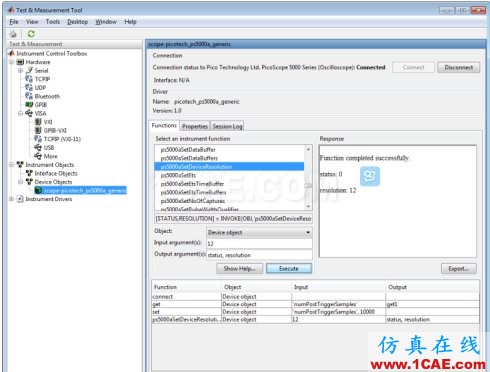Click the Execute button
The height and width of the screenshot is (372, 490).
[x=289, y=269]
